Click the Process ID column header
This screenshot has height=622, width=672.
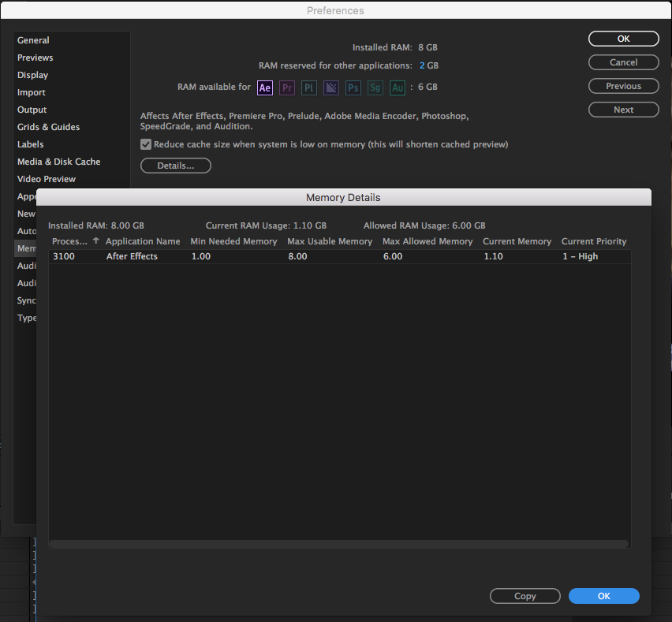pos(70,241)
